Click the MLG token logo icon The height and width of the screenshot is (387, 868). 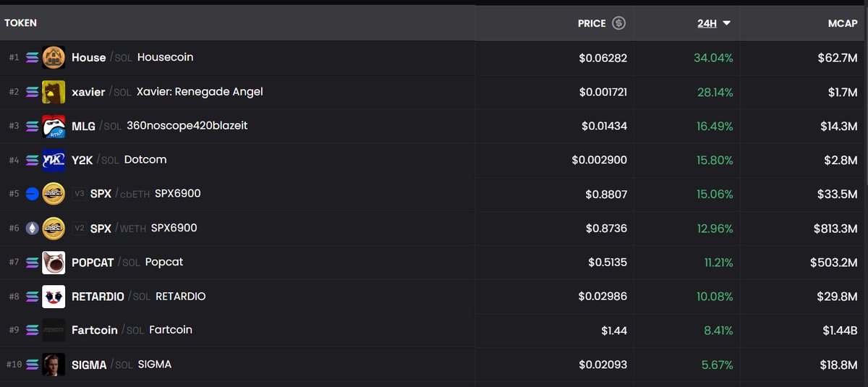click(x=54, y=126)
